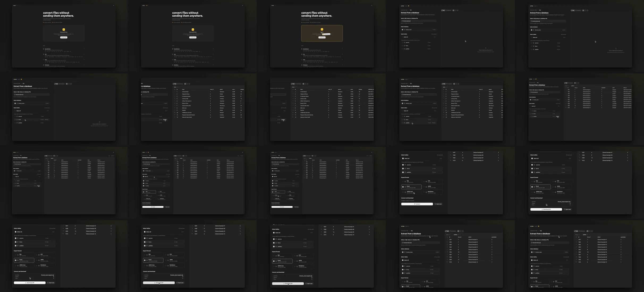Click Preview on livros row, second-row first frame
644x292 pixels.
coord(46,120)
